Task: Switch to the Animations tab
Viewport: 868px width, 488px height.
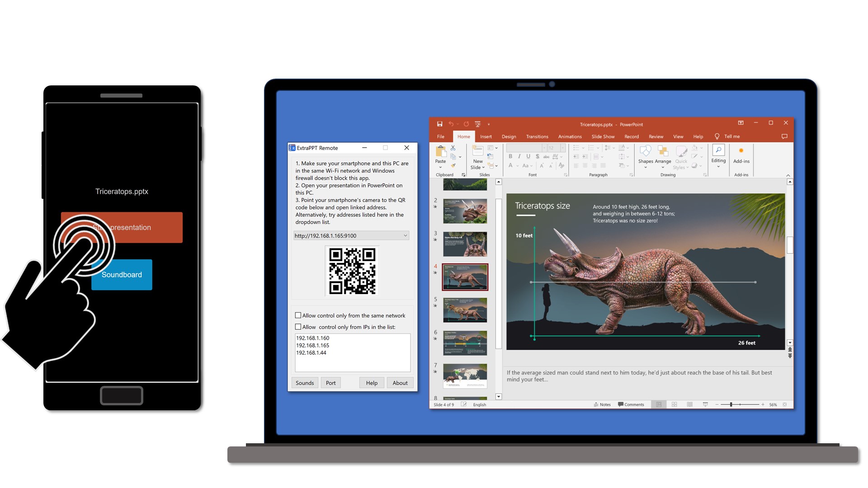Action: tap(570, 136)
